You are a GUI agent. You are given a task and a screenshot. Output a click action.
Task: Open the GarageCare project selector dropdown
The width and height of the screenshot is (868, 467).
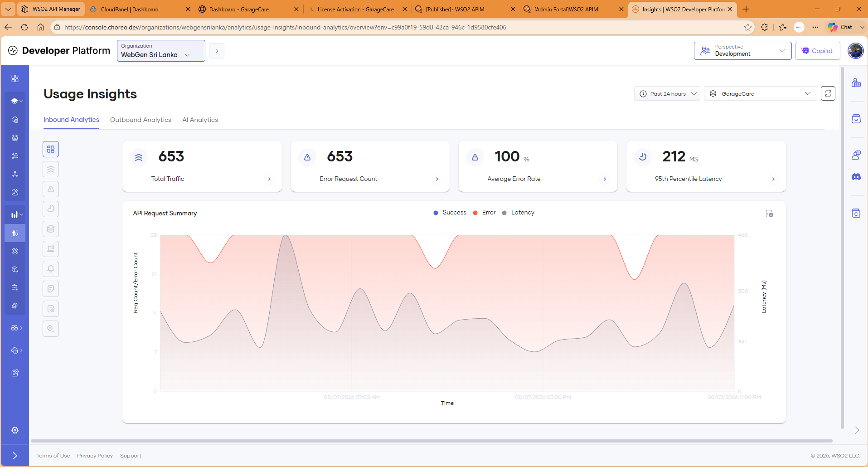pos(760,93)
